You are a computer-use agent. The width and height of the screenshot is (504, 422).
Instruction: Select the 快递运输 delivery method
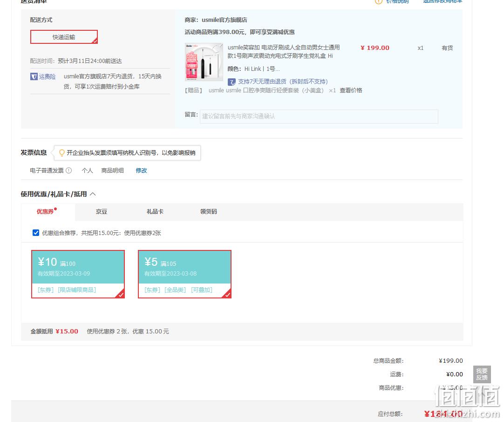(x=64, y=37)
